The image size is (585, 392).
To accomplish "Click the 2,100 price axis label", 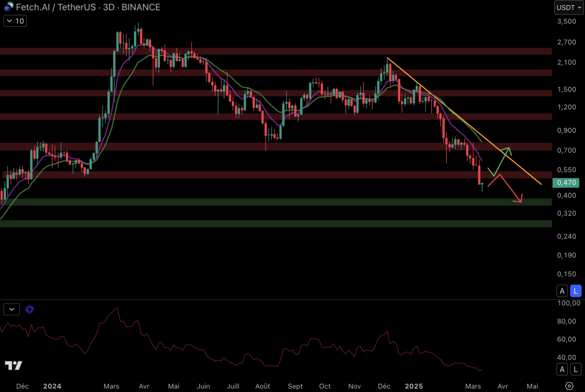I will coord(566,62).
